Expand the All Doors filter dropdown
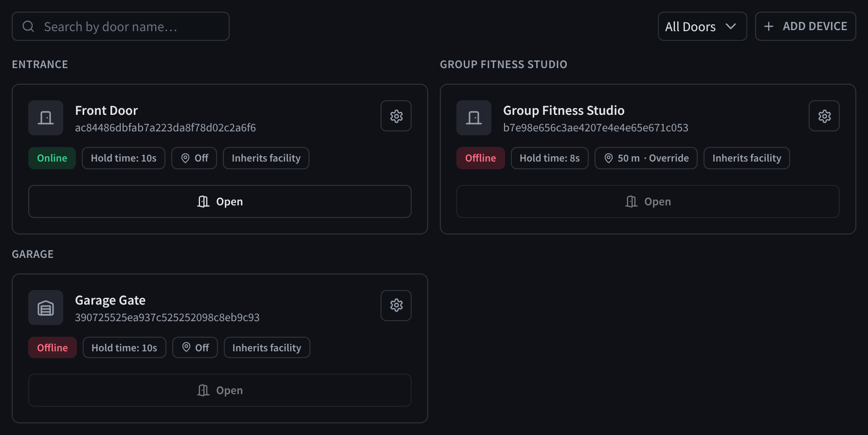868x435 pixels. [702, 26]
